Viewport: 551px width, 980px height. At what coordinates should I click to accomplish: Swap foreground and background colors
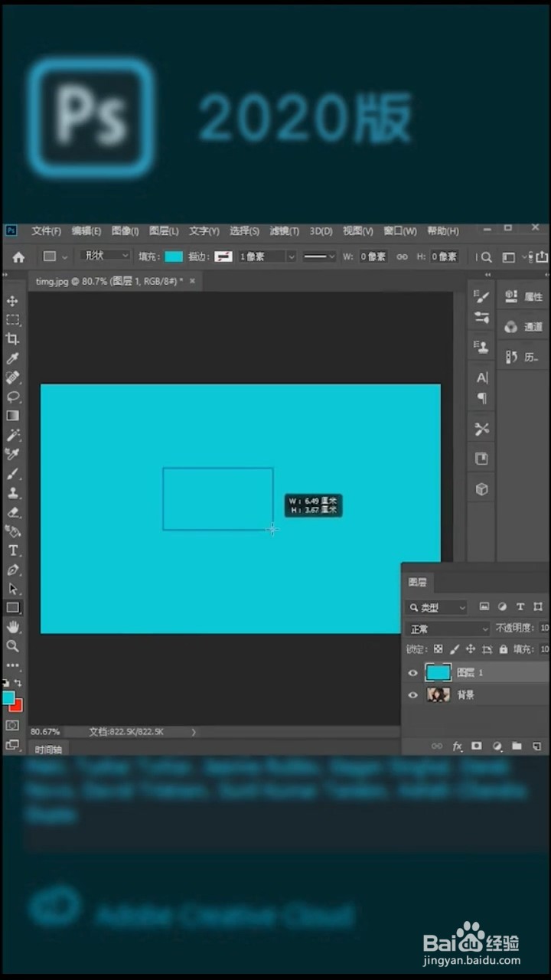point(18,682)
